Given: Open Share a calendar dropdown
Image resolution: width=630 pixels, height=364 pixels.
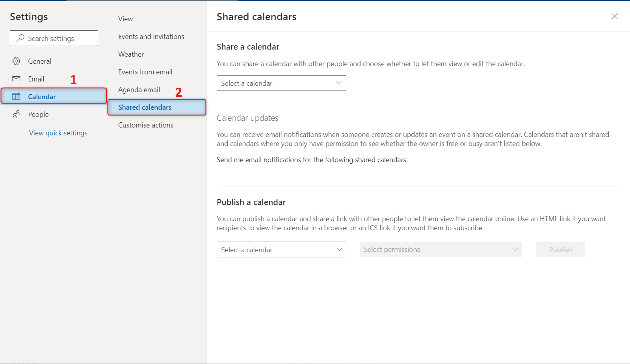Looking at the screenshot, I should pyautogui.click(x=281, y=83).
